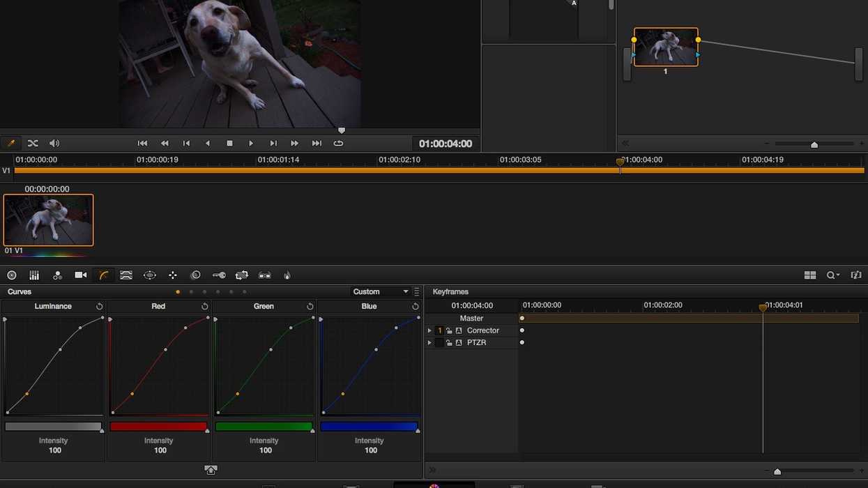
Task: Open the Power Window palette
Action: point(149,275)
